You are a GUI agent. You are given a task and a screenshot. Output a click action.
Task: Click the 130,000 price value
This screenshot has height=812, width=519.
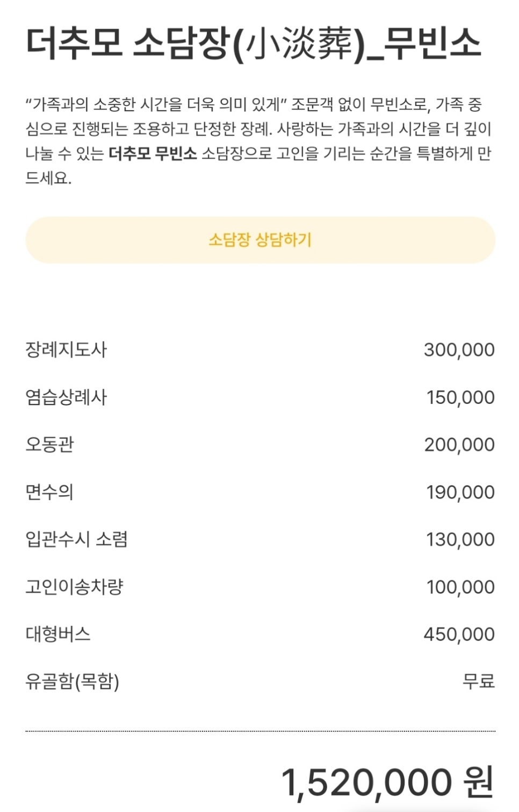(x=460, y=539)
